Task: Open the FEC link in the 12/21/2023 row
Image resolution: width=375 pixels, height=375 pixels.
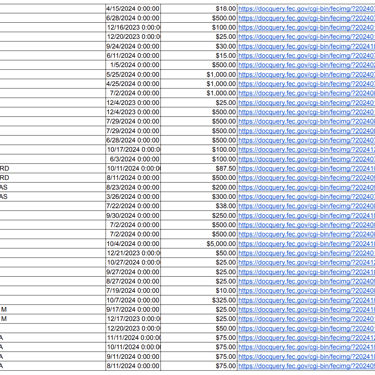Action: 307,253
